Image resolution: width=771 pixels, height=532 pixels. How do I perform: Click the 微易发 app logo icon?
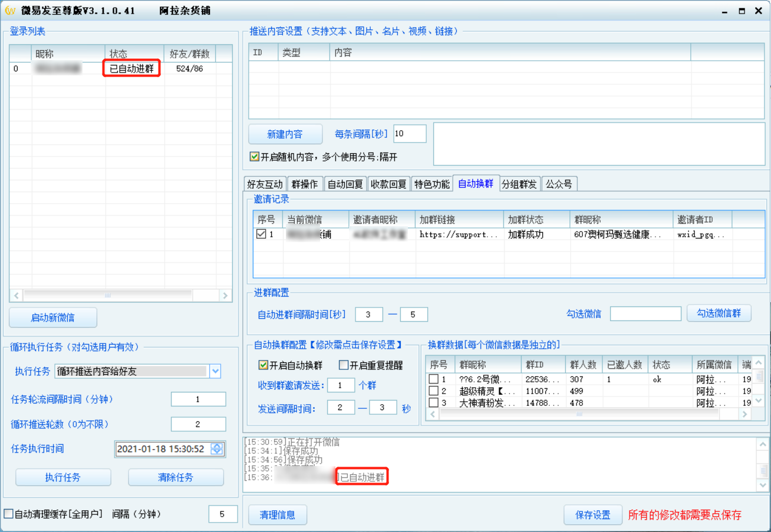pyautogui.click(x=11, y=11)
